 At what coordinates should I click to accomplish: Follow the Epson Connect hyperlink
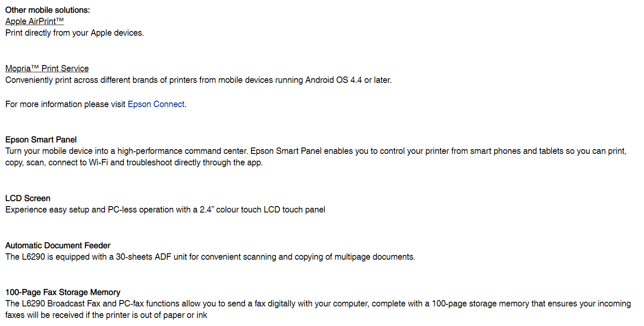(156, 104)
